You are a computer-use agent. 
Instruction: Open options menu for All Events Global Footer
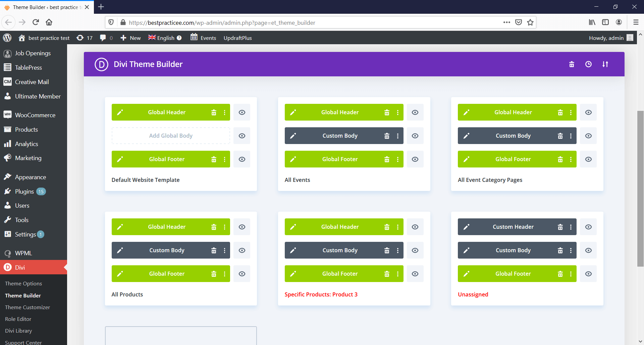(x=397, y=159)
